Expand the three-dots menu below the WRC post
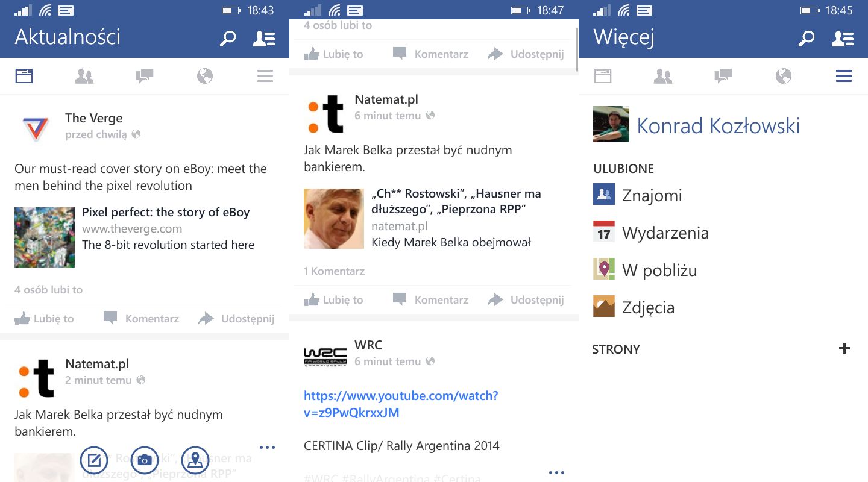 tap(556, 472)
